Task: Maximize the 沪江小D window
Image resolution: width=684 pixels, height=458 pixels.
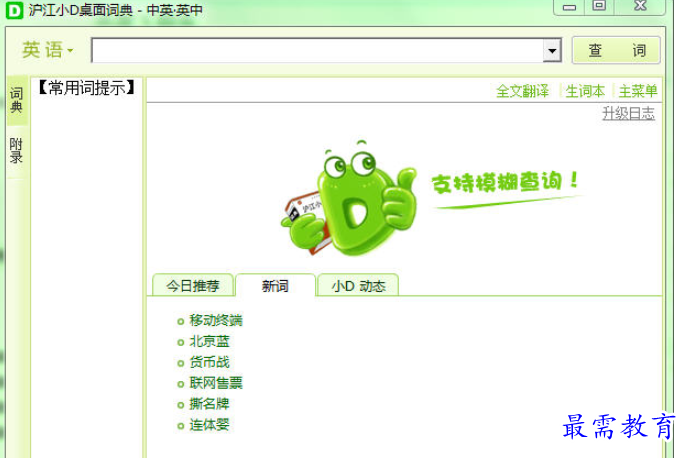Action: pyautogui.click(x=599, y=6)
